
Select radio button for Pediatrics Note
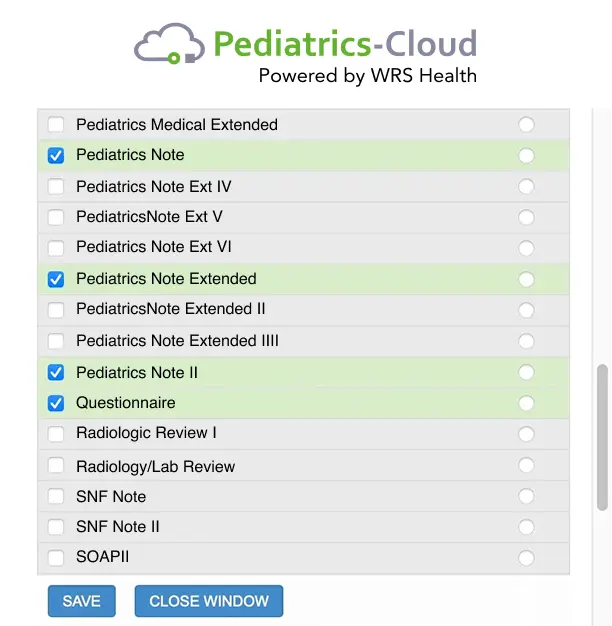point(526,156)
